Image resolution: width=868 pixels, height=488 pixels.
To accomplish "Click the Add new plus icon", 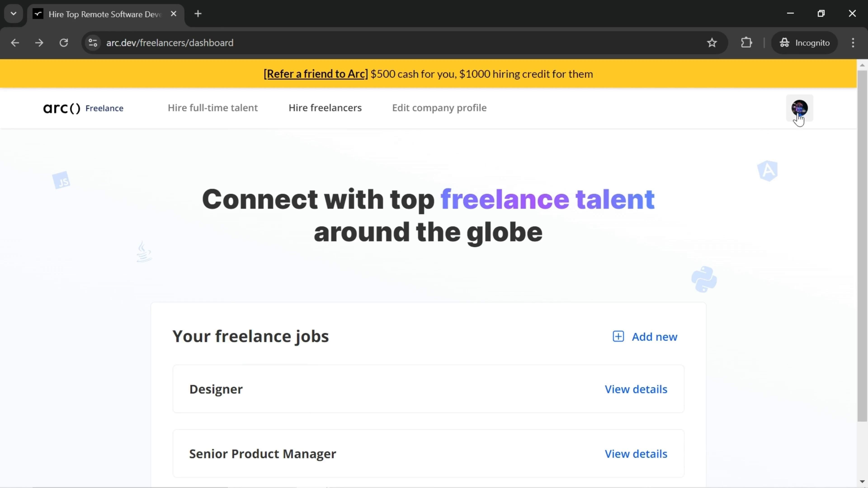I will 618,336.
